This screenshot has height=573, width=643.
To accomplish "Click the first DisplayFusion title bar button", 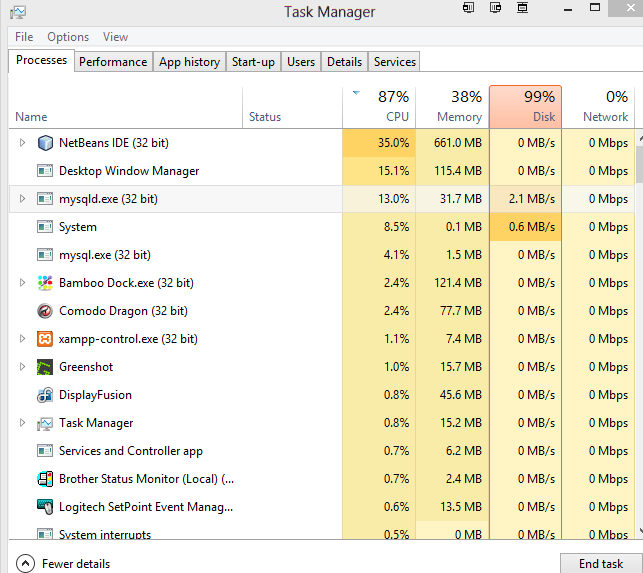I will click(468, 7).
